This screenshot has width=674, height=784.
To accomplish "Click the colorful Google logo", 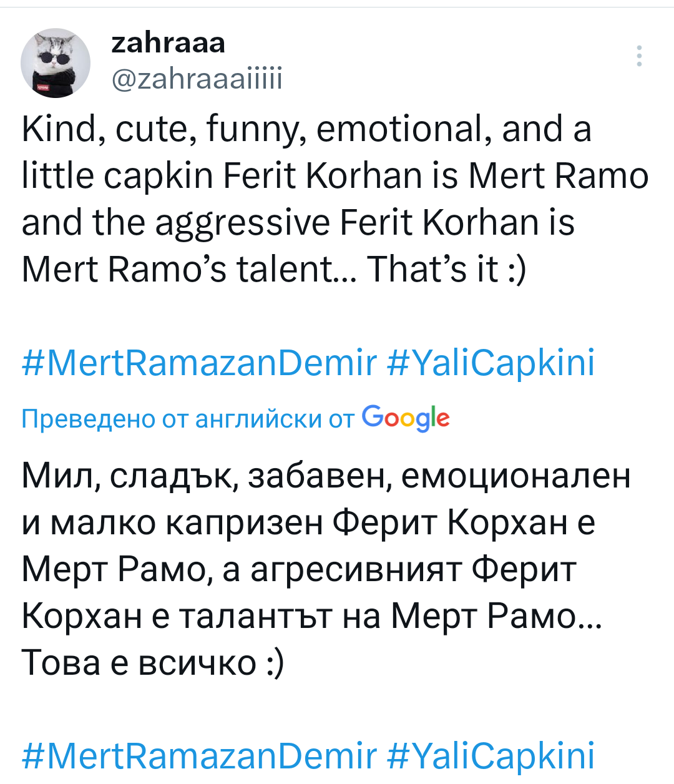I will point(406,418).
